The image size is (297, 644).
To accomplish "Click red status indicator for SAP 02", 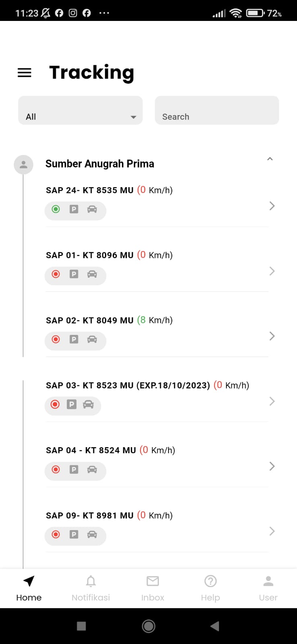I will (56, 339).
